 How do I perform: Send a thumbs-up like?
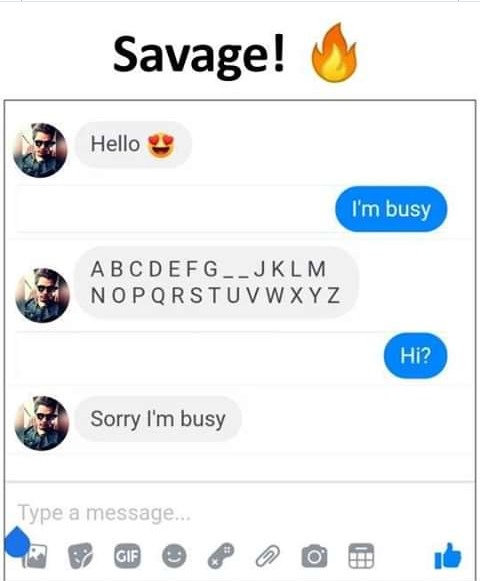448,555
